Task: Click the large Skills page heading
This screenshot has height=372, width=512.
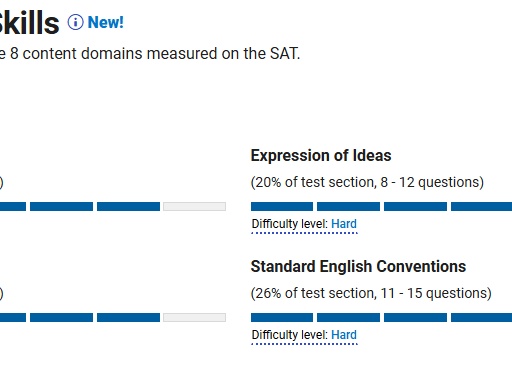Action: click(29, 23)
